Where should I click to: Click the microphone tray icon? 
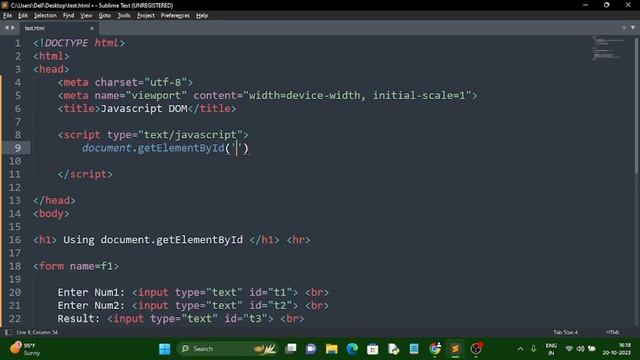[x=533, y=349]
